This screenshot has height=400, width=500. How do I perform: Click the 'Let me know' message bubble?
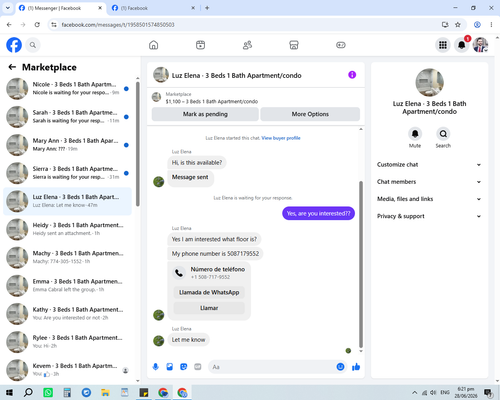188,340
